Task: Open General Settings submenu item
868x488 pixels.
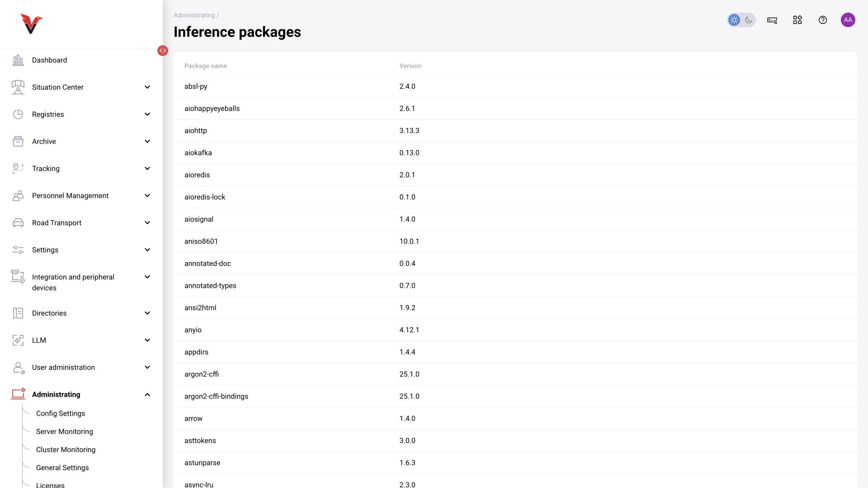Action: (62, 468)
